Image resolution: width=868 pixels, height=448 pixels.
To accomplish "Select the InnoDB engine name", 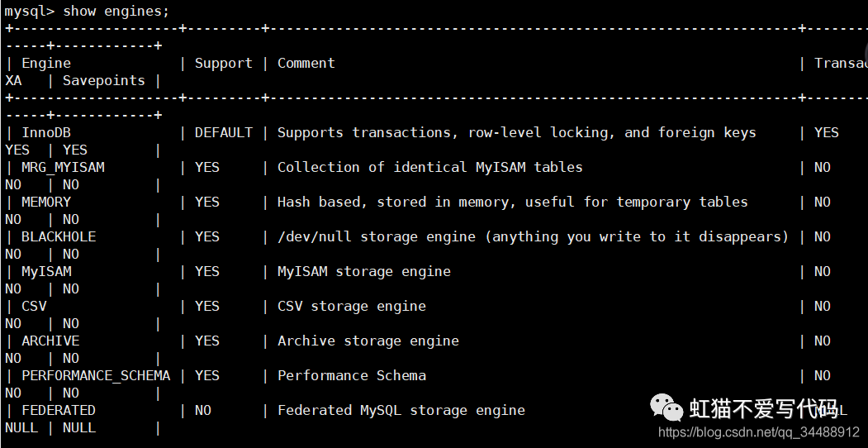I will [x=46, y=133].
